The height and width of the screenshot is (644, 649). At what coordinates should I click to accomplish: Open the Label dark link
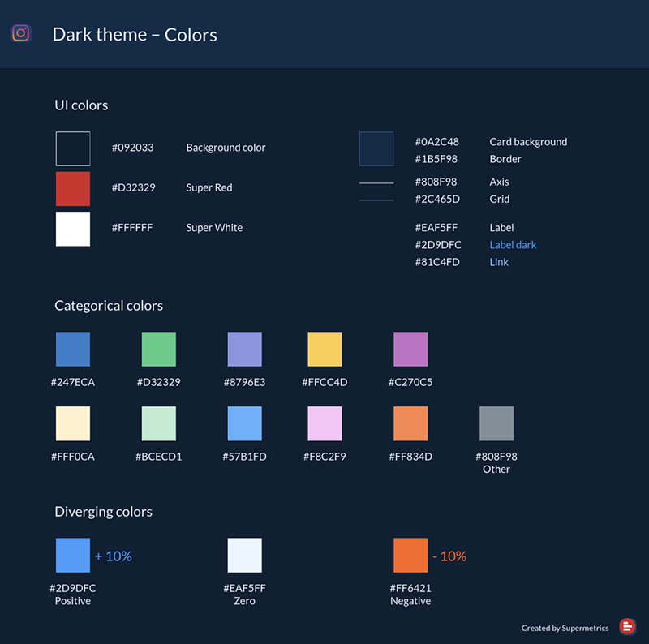[513, 244]
